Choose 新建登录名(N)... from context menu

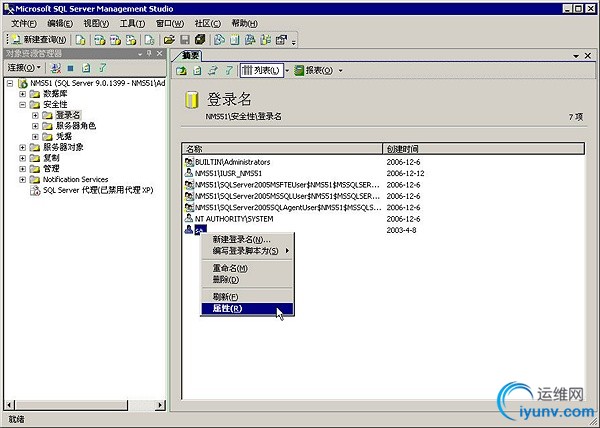pos(247,239)
